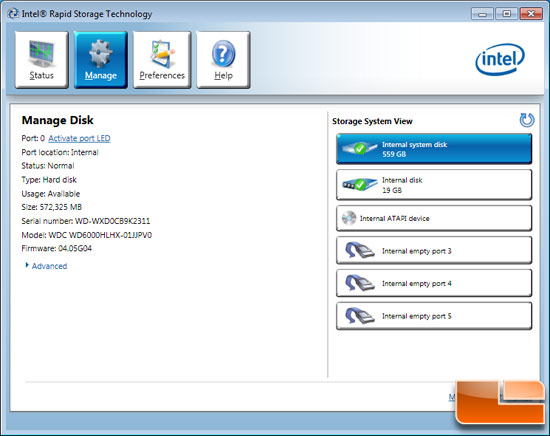Click the question mark icon on Help
The width and height of the screenshot is (550, 436).
coord(223,54)
